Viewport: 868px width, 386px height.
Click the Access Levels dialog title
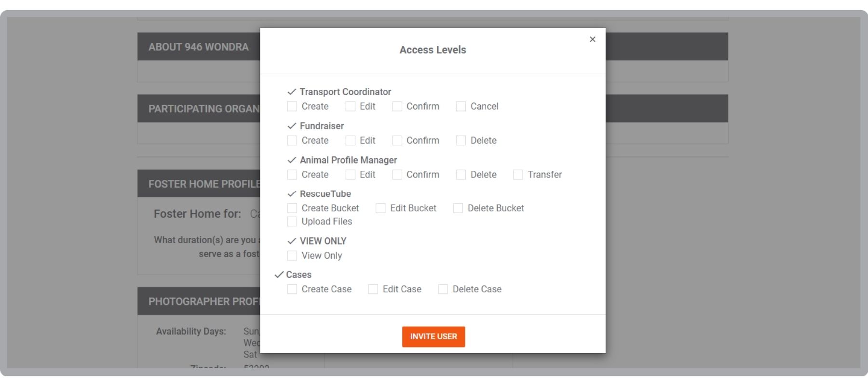pos(433,50)
